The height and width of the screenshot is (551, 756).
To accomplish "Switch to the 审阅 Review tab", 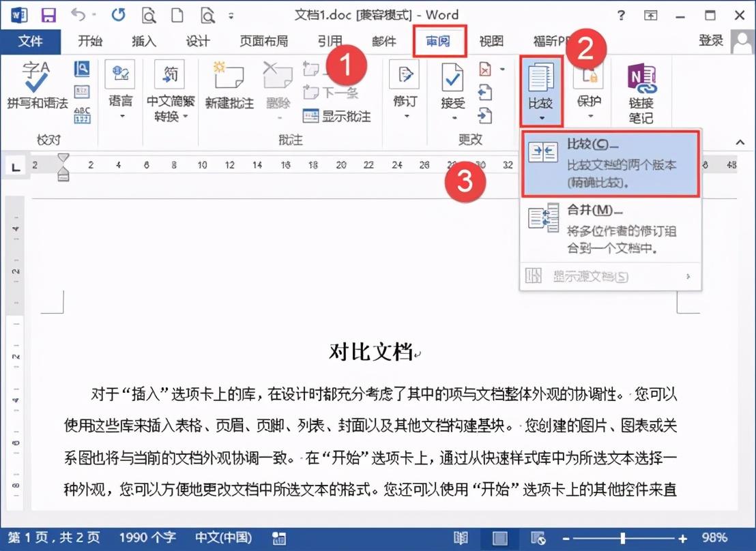I will point(438,42).
